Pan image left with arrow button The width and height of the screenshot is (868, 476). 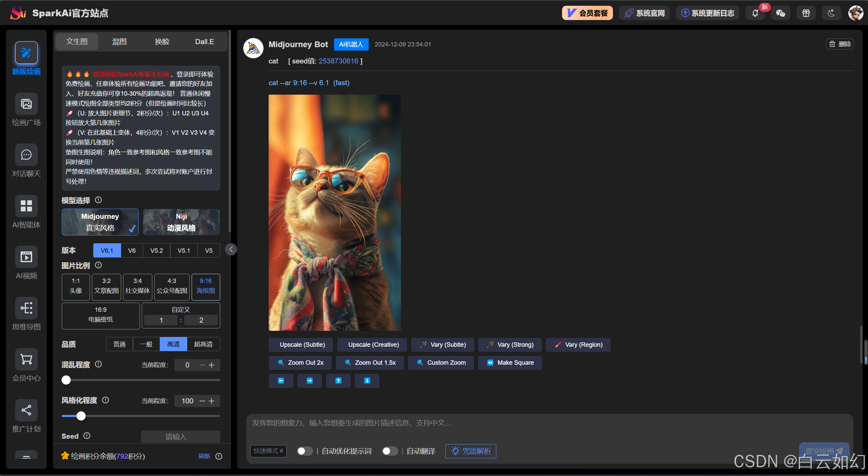281,381
